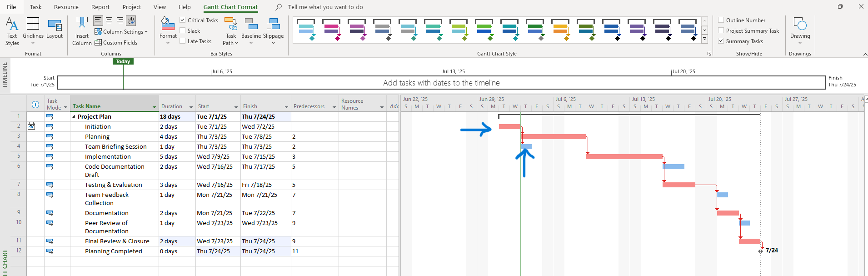Viewport: 868px width, 276px height.
Task: Open Task Name column filter dropdown
Action: pyautogui.click(x=154, y=107)
